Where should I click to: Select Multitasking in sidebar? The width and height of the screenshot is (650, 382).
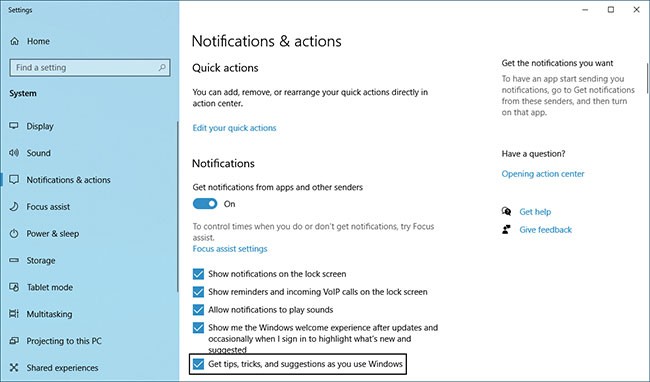tap(49, 314)
